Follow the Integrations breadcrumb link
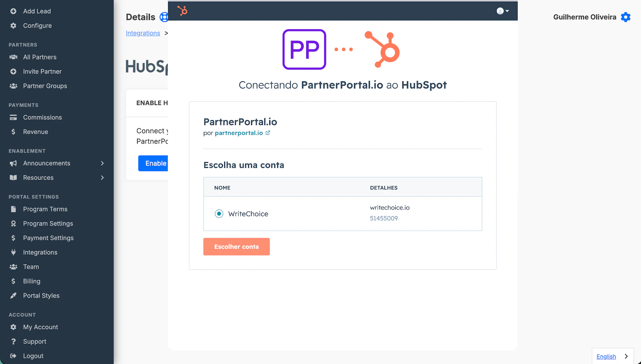 (x=143, y=33)
